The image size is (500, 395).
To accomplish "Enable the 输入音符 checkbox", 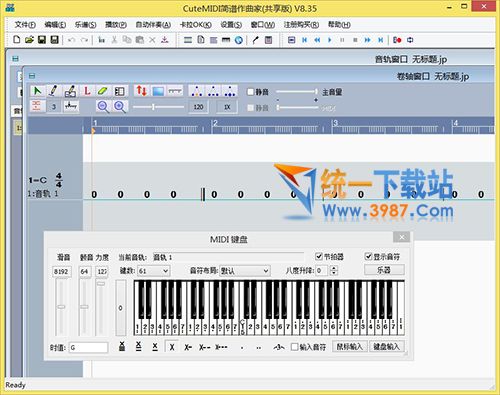I will click(x=294, y=347).
